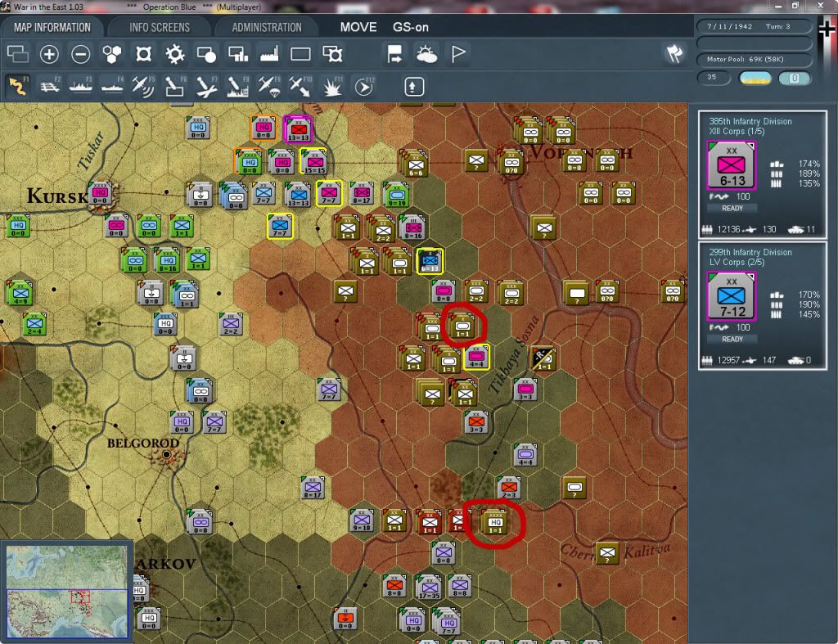
Task: Click the flag-with-arrow toolbar icon
Action: [394, 54]
